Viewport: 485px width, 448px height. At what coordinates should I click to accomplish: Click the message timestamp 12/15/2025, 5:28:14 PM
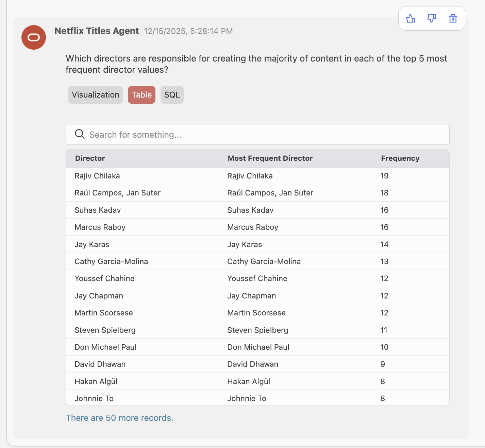tap(188, 31)
